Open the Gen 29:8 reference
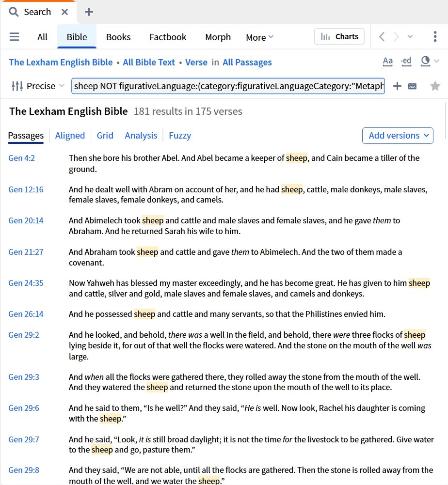 (24, 470)
